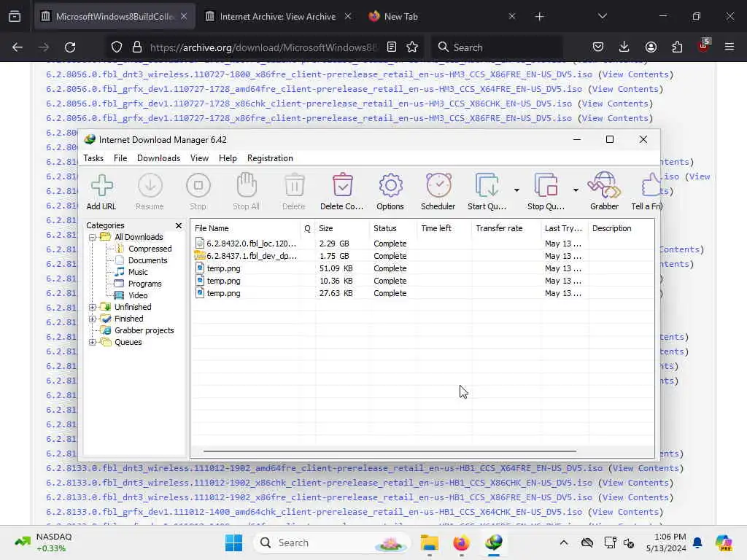Open 6.2.8056.0 fbl_dnt3_wireless x86fre iso link
The width and height of the screenshot is (747, 560).
320,74
